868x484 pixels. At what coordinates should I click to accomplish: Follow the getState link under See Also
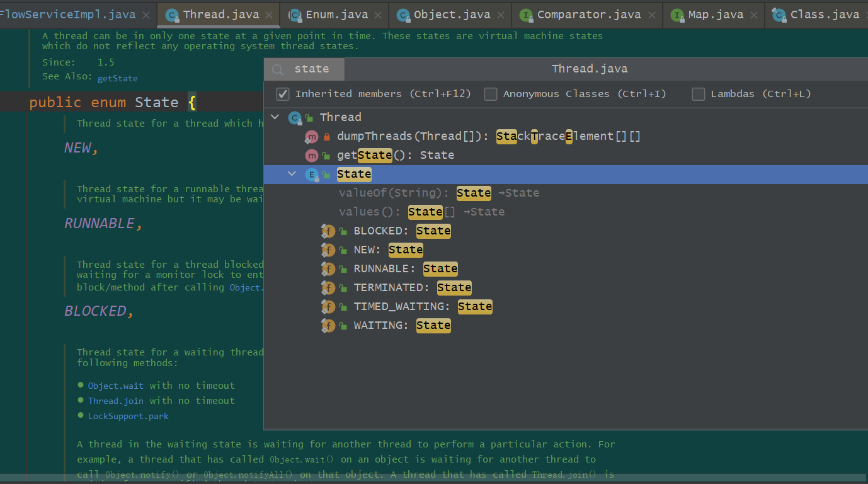tap(117, 78)
